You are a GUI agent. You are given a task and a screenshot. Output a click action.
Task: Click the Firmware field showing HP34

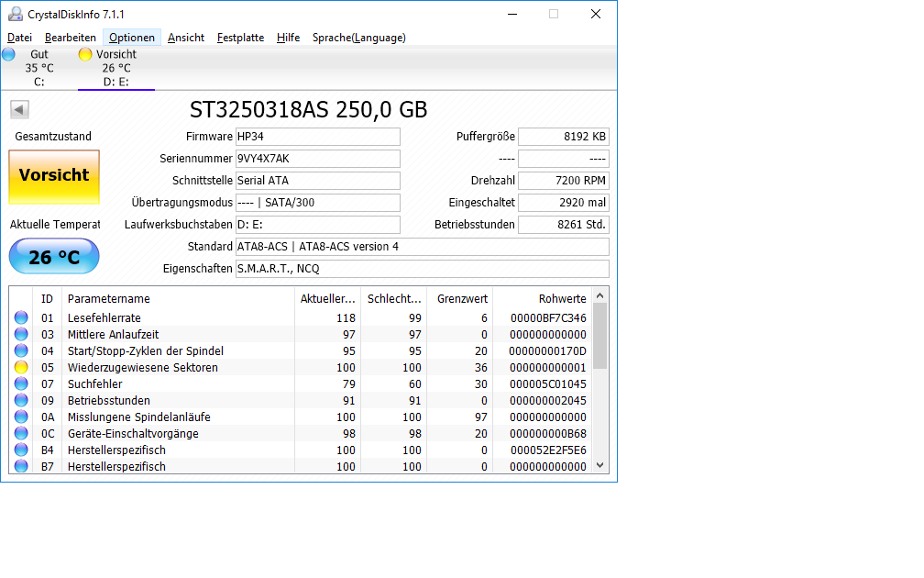pyautogui.click(x=317, y=137)
